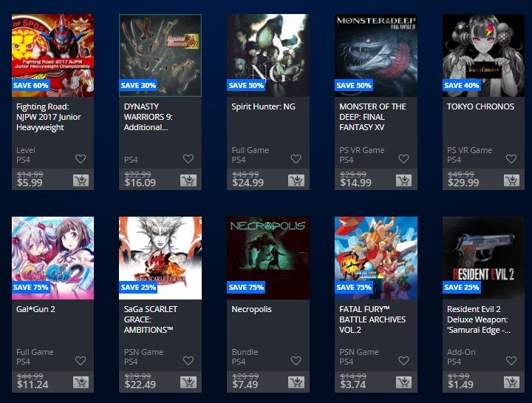Viewport: 532px width, 403px height.
Task: Wishlist TOKYO CHRONOS with heart icon
Action: pos(511,158)
